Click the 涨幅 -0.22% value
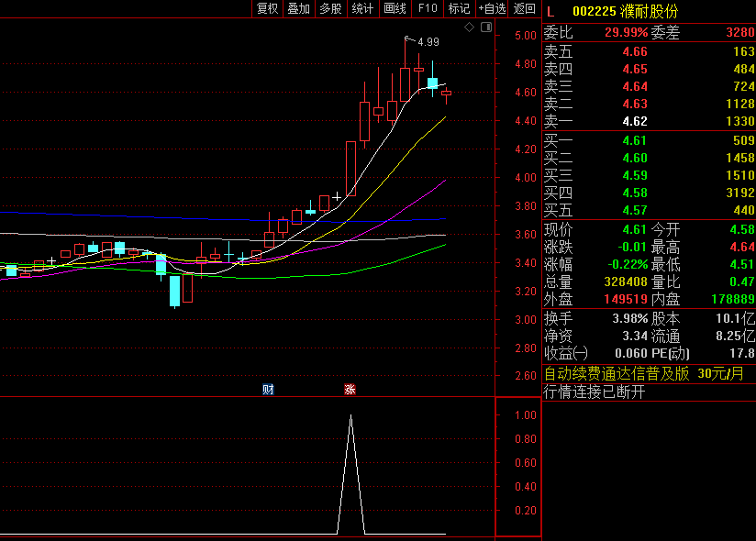 click(x=628, y=264)
